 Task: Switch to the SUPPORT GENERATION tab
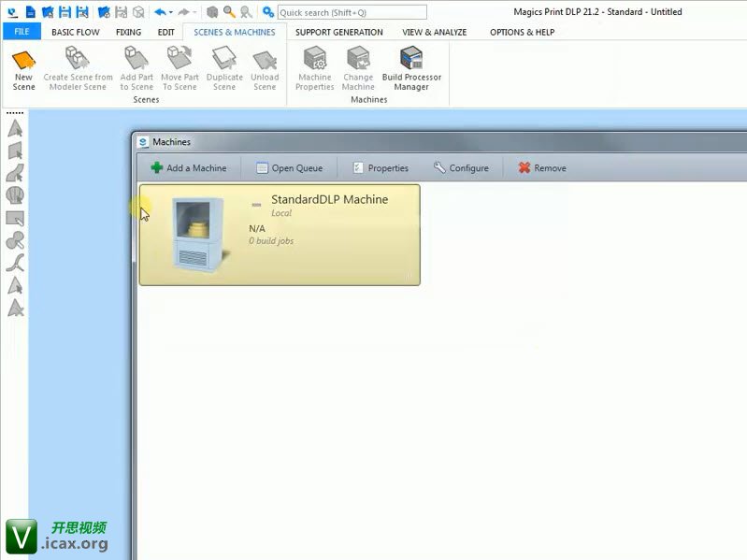pos(338,32)
